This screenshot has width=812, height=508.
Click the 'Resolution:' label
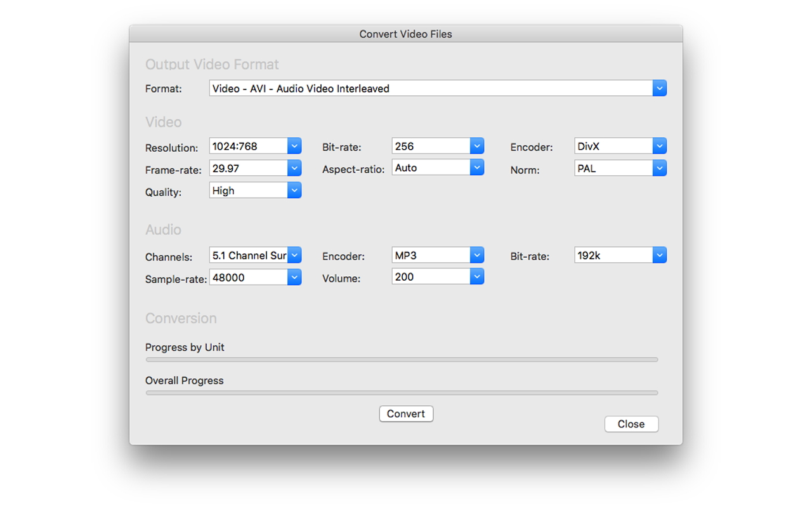pos(172,148)
